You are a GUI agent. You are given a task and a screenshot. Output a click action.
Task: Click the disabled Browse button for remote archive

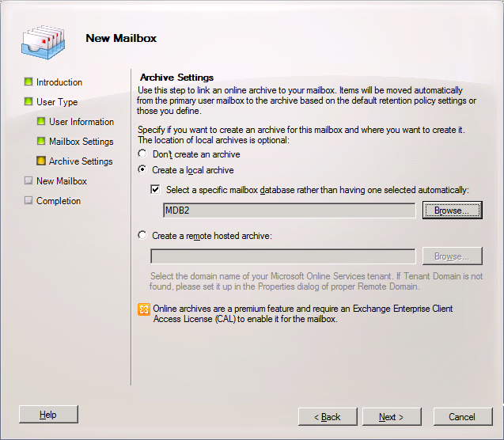coord(453,256)
